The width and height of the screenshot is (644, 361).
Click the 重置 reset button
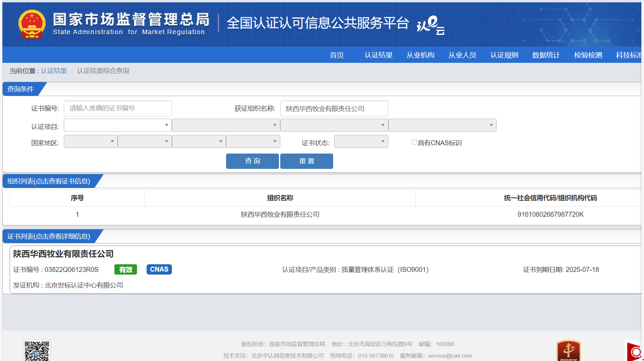(307, 161)
